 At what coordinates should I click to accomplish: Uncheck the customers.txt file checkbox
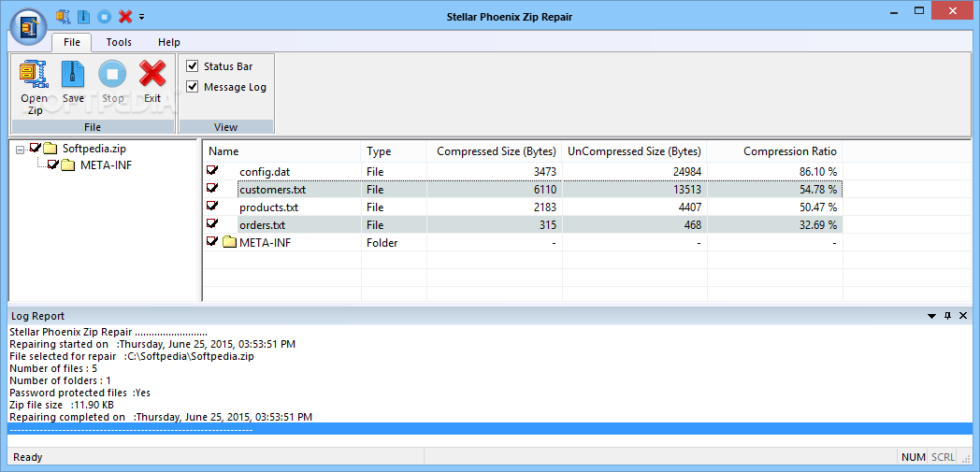coord(212,188)
